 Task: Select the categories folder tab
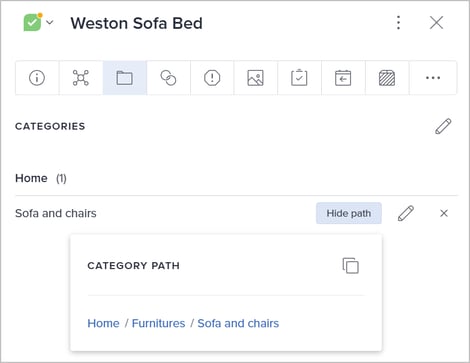[125, 78]
